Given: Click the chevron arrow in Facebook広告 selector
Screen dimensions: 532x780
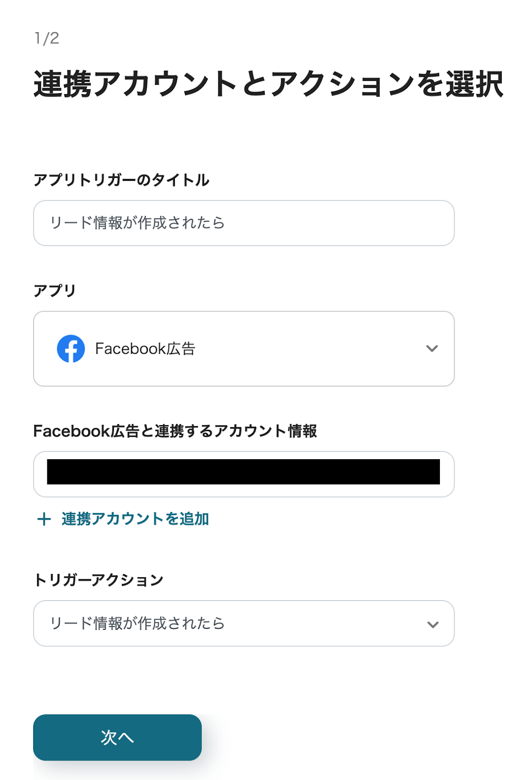Looking at the screenshot, I should coord(432,349).
